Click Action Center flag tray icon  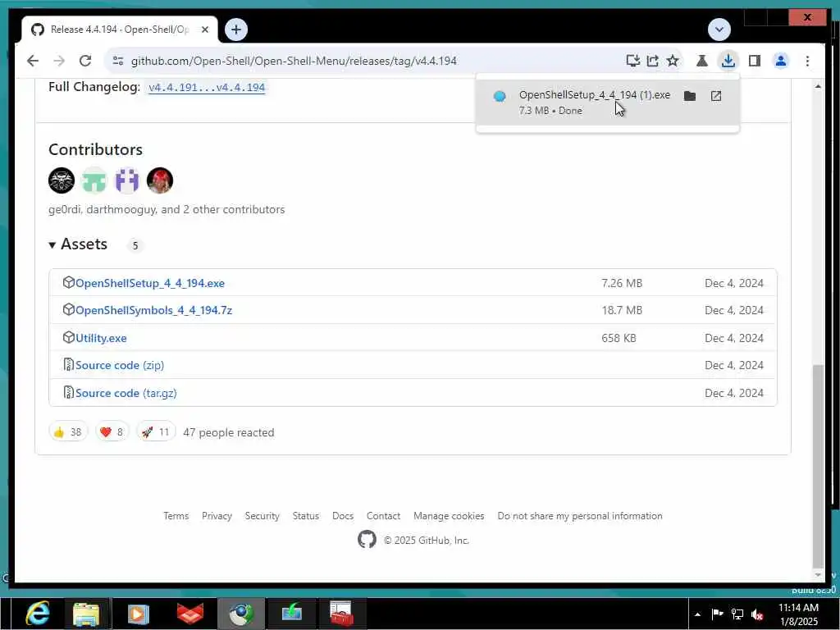point(717,614)
